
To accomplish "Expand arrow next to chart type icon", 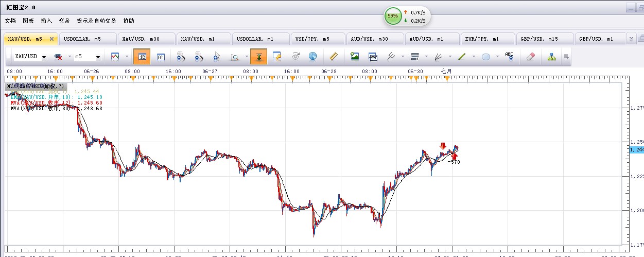I will pos(127,57).
